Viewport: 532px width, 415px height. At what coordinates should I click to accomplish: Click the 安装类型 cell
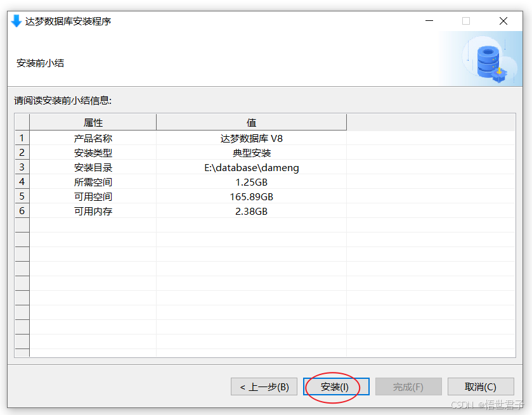point(93,153)
